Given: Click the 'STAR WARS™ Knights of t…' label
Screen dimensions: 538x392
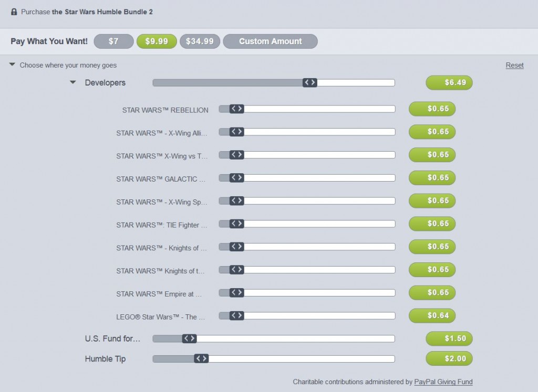Looking at the screenshot, I should pyautogui.click(x=160, y=271).
